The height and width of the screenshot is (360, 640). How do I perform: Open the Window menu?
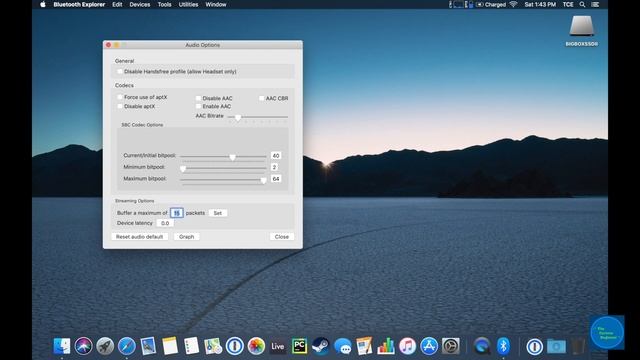[216, 4]
